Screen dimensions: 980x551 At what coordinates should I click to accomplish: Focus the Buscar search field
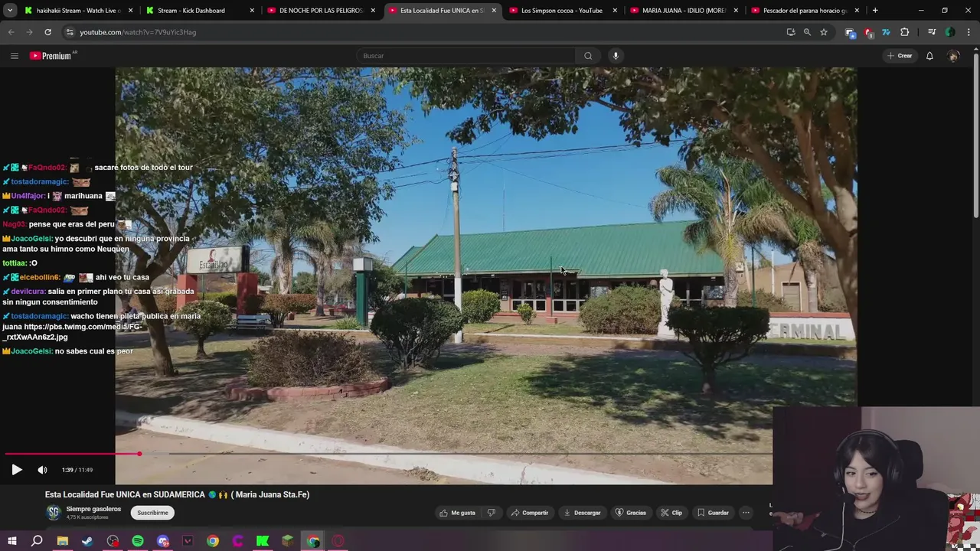465,56
